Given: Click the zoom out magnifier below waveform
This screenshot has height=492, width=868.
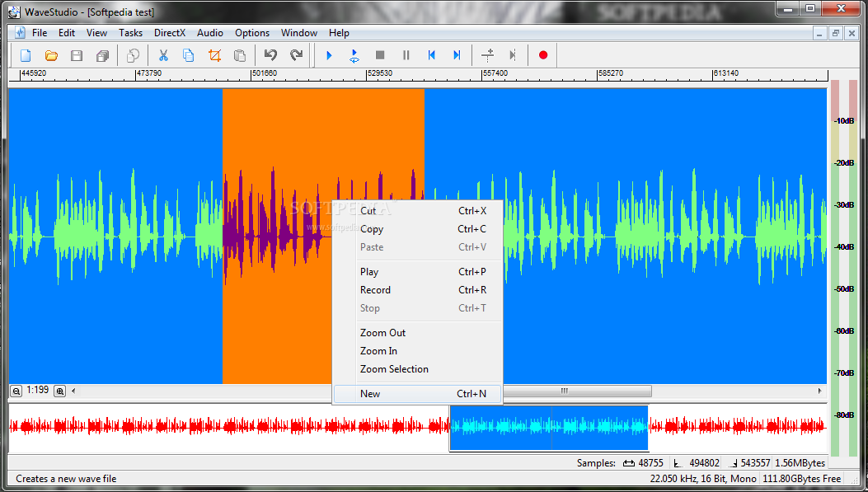Looking at the screenshot, I should click(16, 391).
